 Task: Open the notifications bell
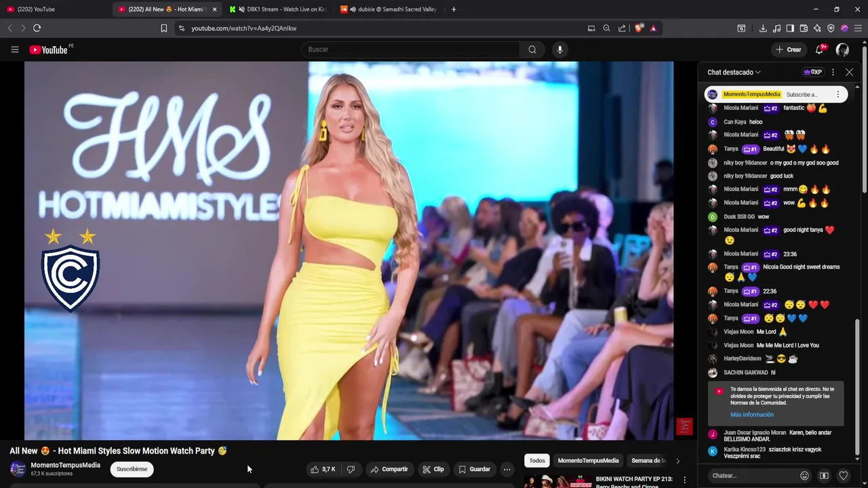pos(819,49)
